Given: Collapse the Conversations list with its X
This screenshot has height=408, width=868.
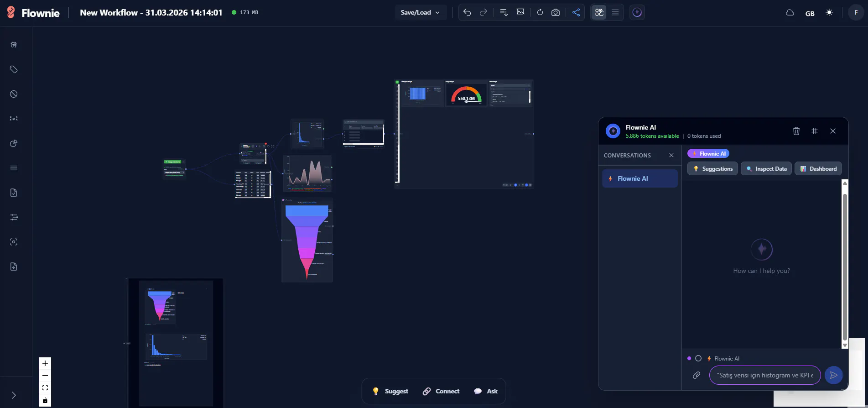Looking at the screenshot, I should pos(671,155).
